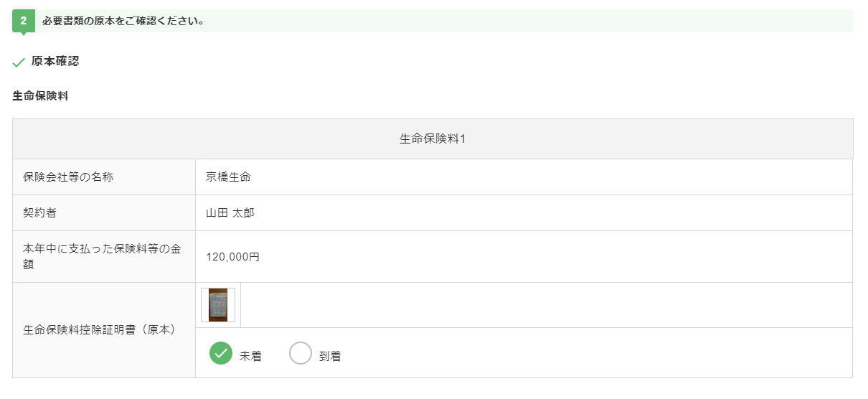This screenshot has height=399, width=868.
Task: Click the 原本確認 section heading
Action: pos(55,61)
